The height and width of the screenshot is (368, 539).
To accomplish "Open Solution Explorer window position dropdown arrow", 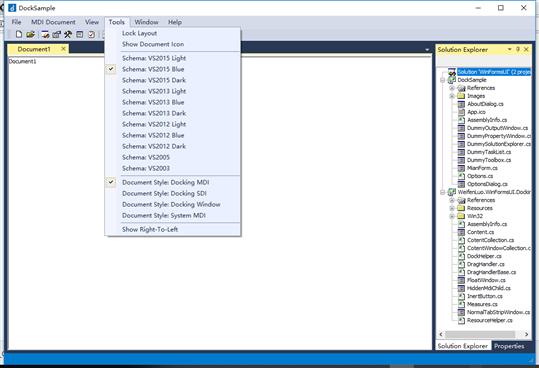I will [509, 49].
